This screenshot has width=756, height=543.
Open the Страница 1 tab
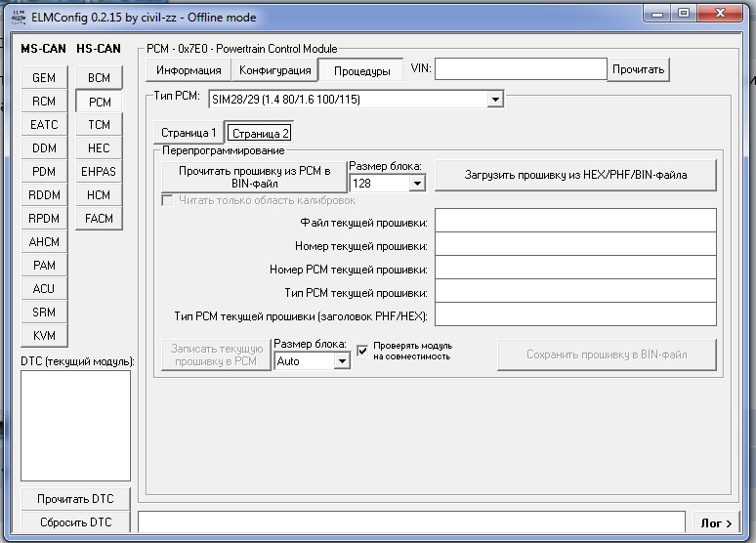[189, 133]
